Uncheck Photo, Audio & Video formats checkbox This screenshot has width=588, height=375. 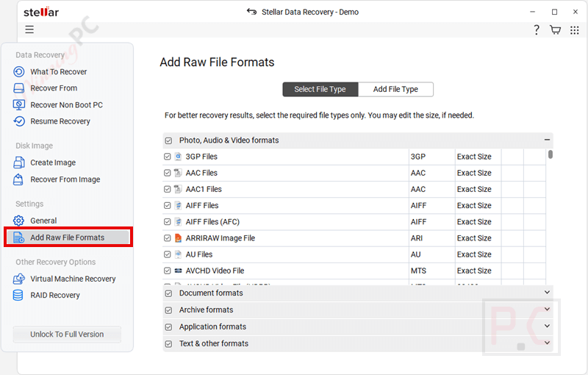169,140
